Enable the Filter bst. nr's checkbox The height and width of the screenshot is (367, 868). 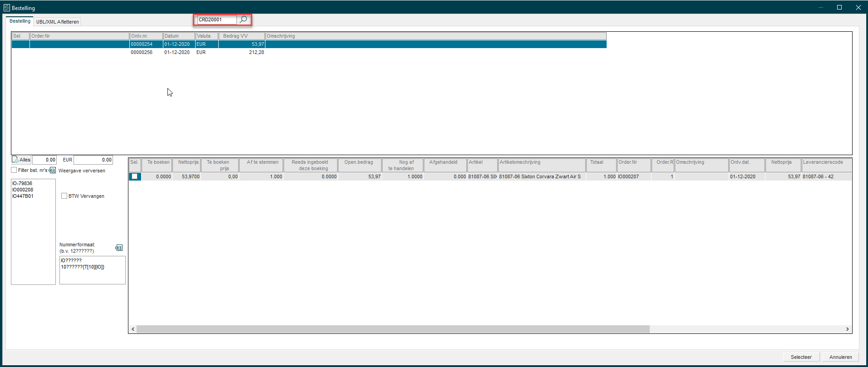pos(14,170)
